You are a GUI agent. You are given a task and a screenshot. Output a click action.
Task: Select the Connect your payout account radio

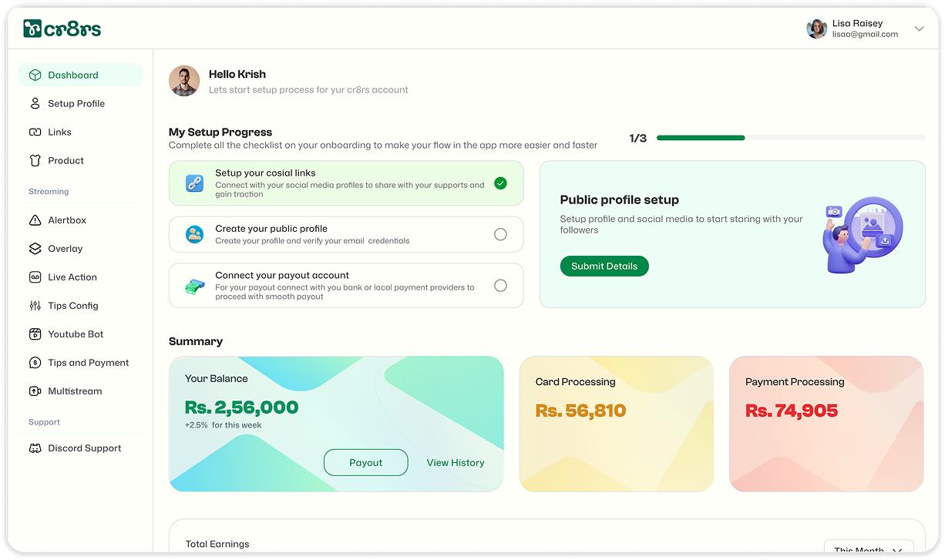pyautogui.click(x=500, y=286)
